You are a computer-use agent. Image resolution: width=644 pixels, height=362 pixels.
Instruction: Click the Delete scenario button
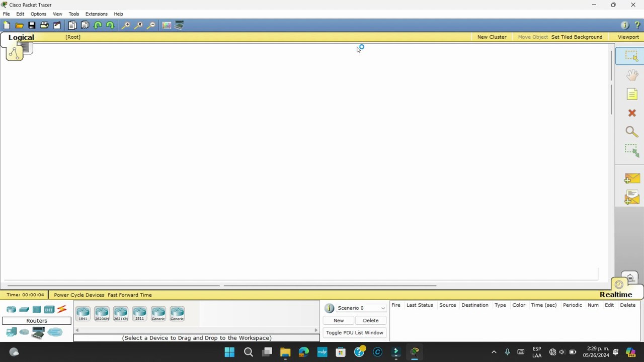tap(371, 320)
